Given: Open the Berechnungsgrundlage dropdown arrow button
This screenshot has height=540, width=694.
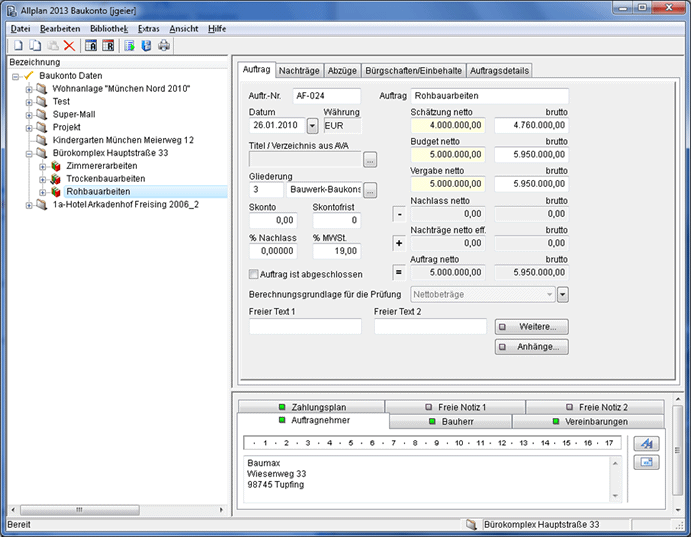Looking at the screenshot, I should (x=563, y=294).
